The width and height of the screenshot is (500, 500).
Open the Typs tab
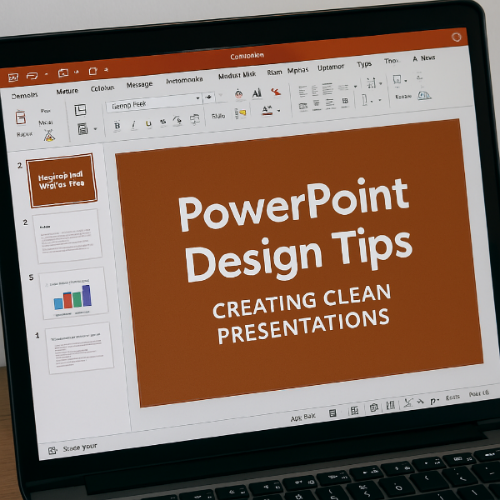364,64
